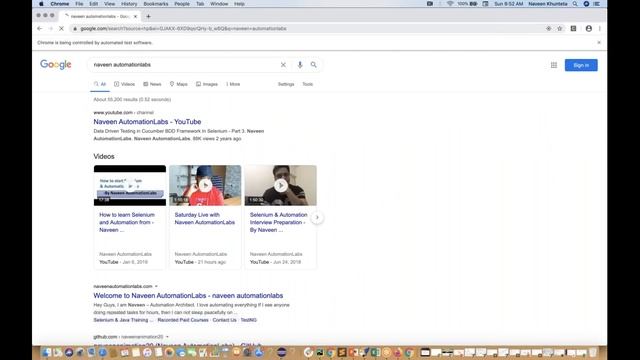This screenshot has width=640, height=360.
Task: Open the Chrome File menu
Action: tap(79, 4)
